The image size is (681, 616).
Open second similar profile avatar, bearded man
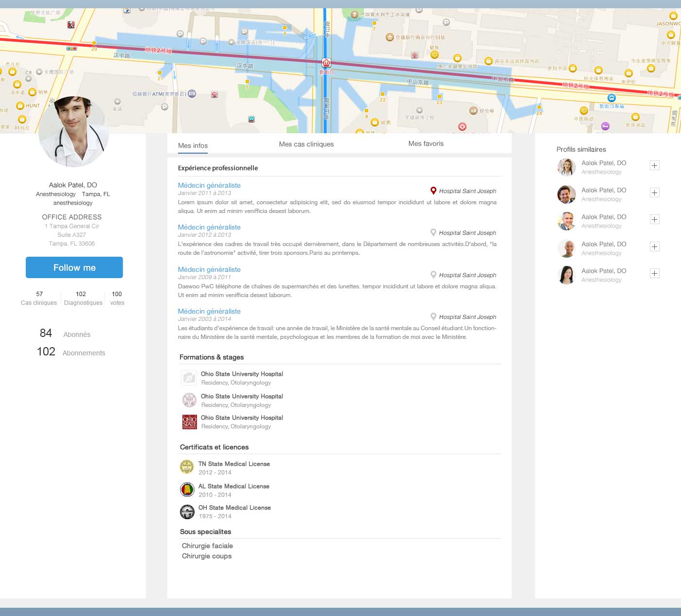coord(567,194)
